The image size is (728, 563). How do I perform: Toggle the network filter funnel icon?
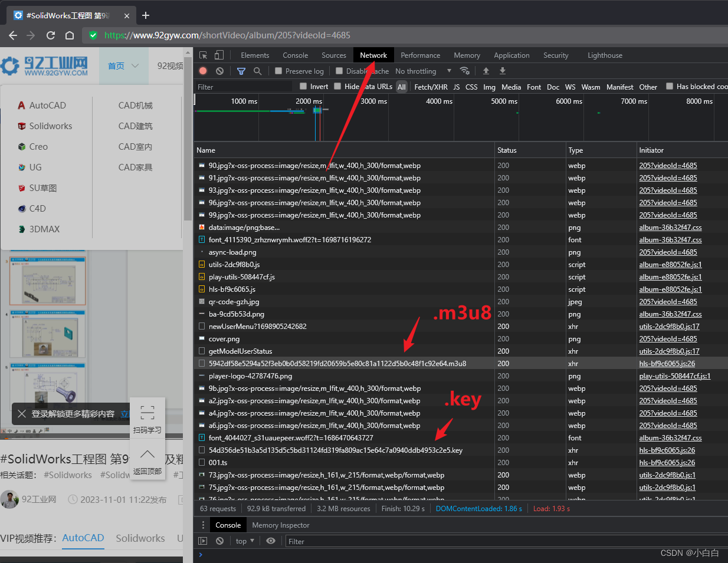coord(241,71)
